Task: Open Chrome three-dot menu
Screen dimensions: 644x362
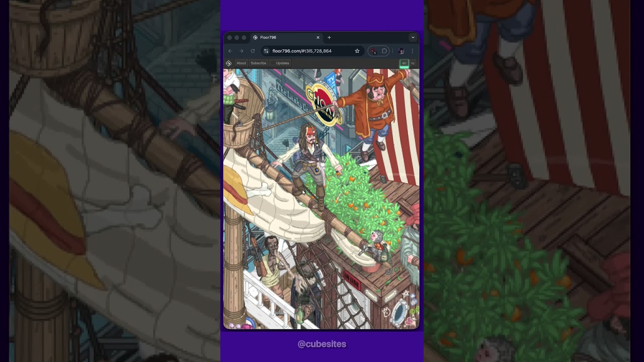Action: 412,51
